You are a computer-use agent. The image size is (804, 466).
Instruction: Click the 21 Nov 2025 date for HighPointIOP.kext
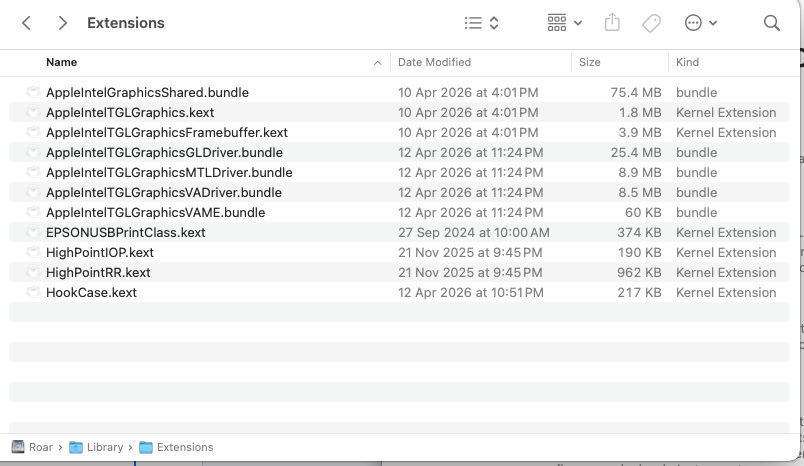(x=470, y=253)
